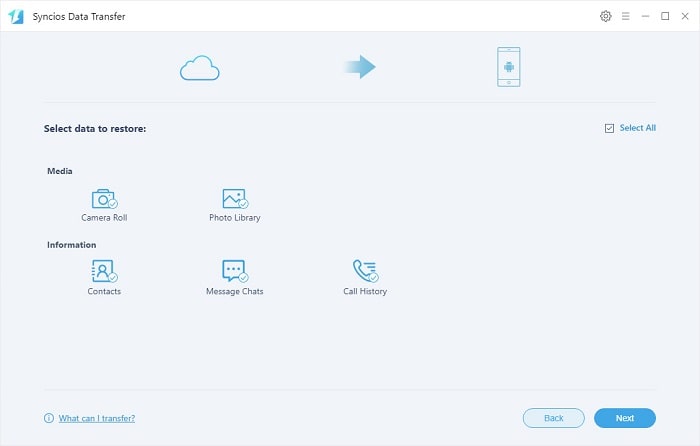Select the Photo Library icon
The image size is (700, 446).
click(235, 199)
